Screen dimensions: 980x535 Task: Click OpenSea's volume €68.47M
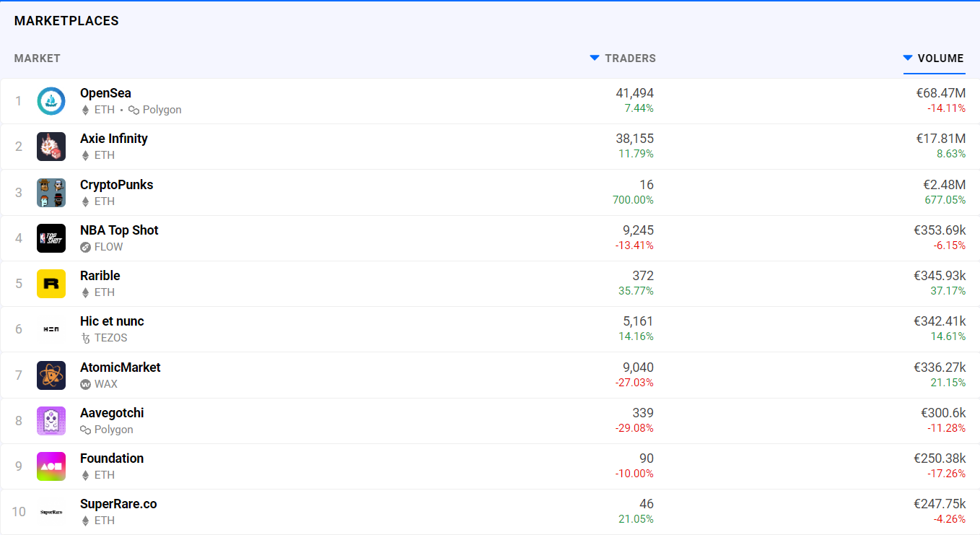[940, 93]
